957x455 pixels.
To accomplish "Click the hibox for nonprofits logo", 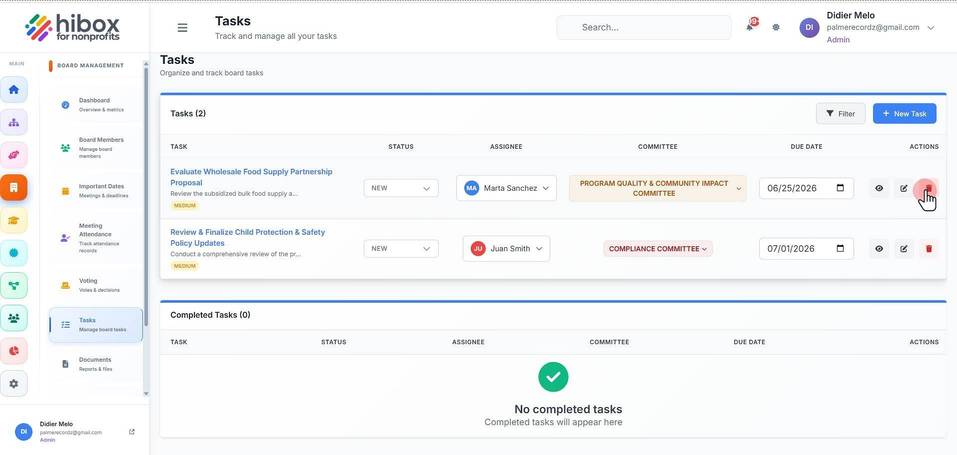I will [x=73, y=27].
